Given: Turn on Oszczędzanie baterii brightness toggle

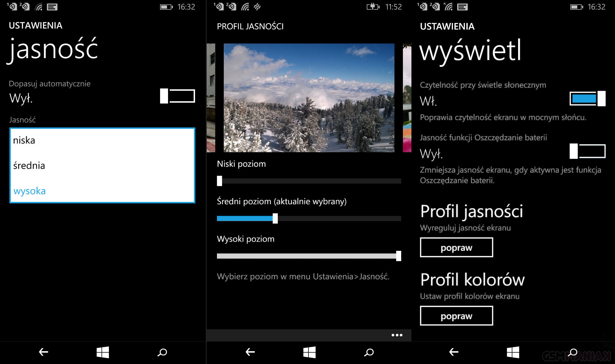Looking at the screenshot, I should (x=587, y=151).
